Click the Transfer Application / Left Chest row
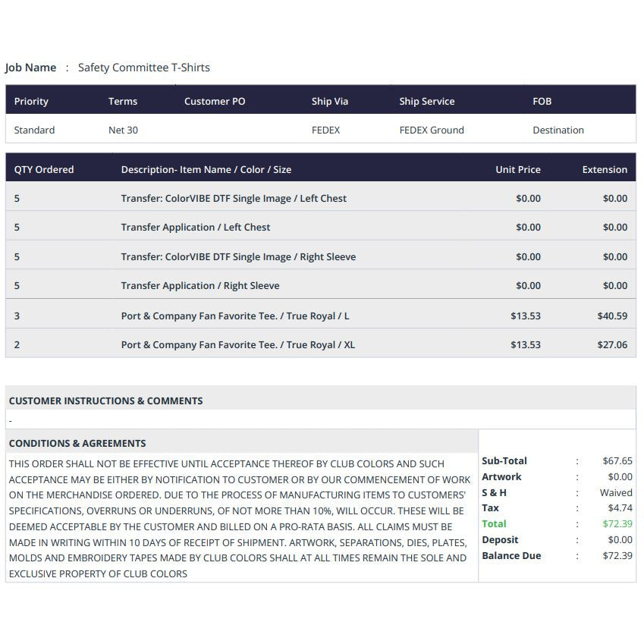Image resolution: width=644 pixels, height=644 pixels. click(x=321, y=227)
